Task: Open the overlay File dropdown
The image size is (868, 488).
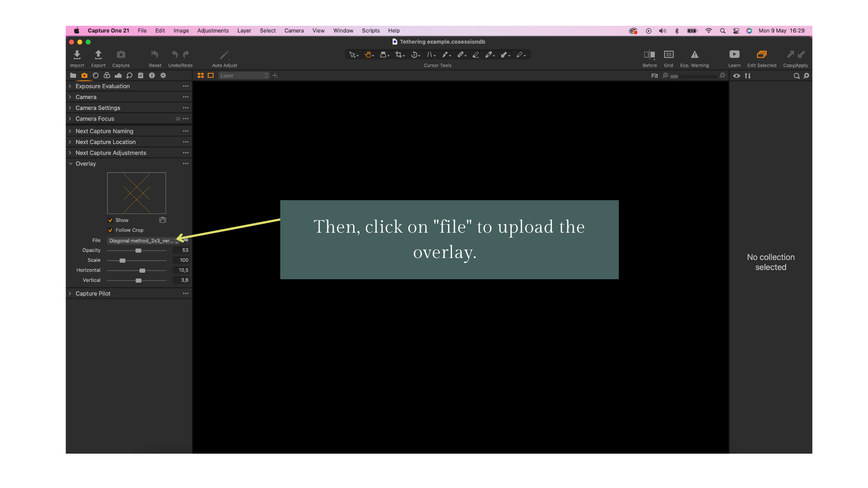Action: click(x=142, y=241)
